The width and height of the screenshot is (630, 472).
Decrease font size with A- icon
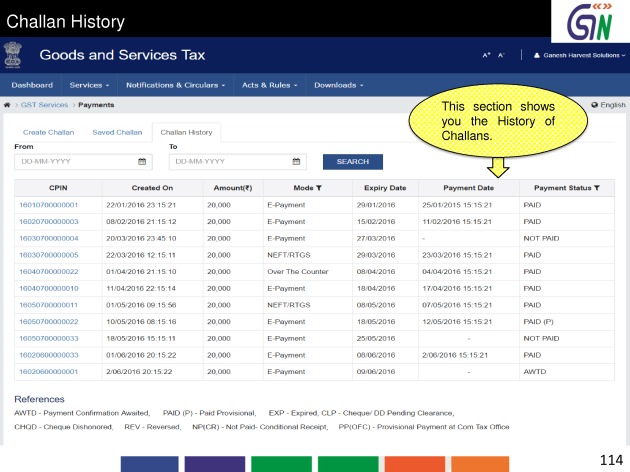(501, 55)
